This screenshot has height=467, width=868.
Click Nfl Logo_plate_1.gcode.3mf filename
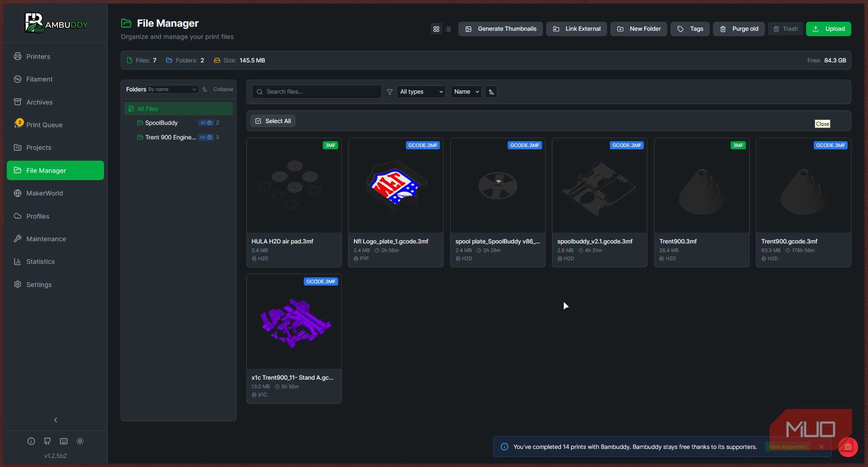coord(391,242)
